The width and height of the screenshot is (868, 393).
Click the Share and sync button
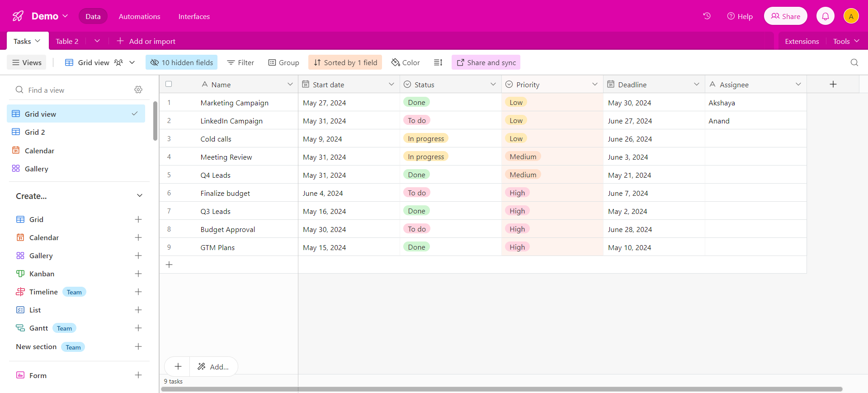tap(486, 62)
